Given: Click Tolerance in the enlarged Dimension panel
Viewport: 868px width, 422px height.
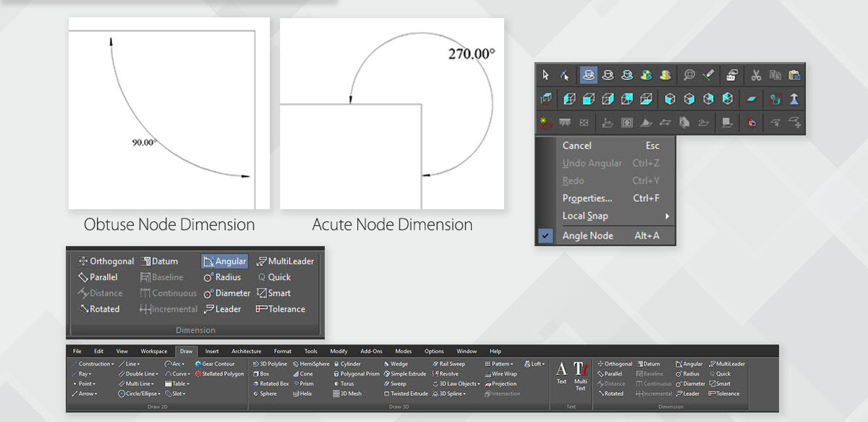Looking at the screenshot, I should click(281, 309).
